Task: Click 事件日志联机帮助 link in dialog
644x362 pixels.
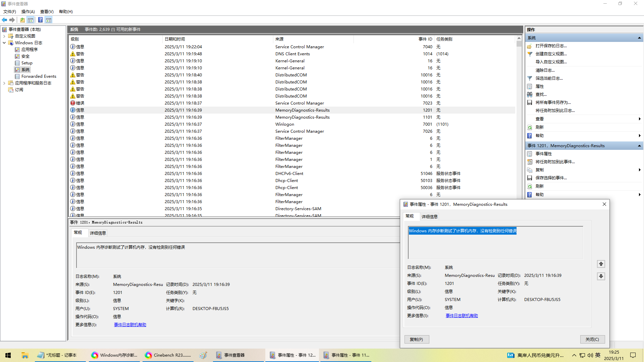Action: click(x=462, y=316)
